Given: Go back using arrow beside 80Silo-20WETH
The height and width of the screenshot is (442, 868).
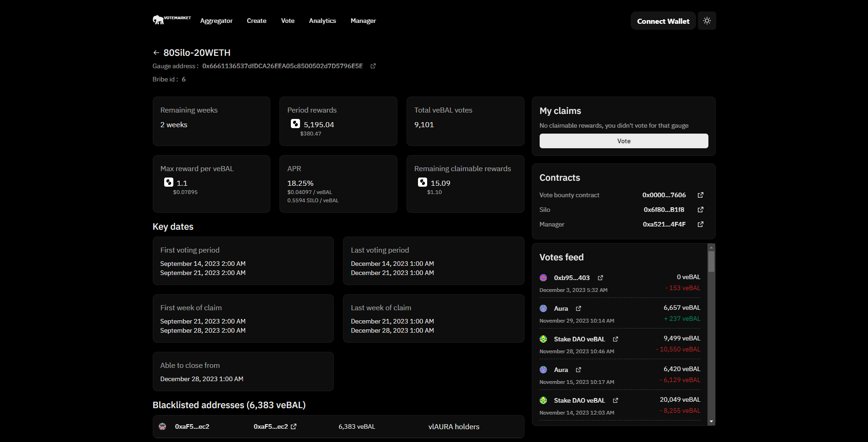Looking at the screenshot, I should [156, 53].
